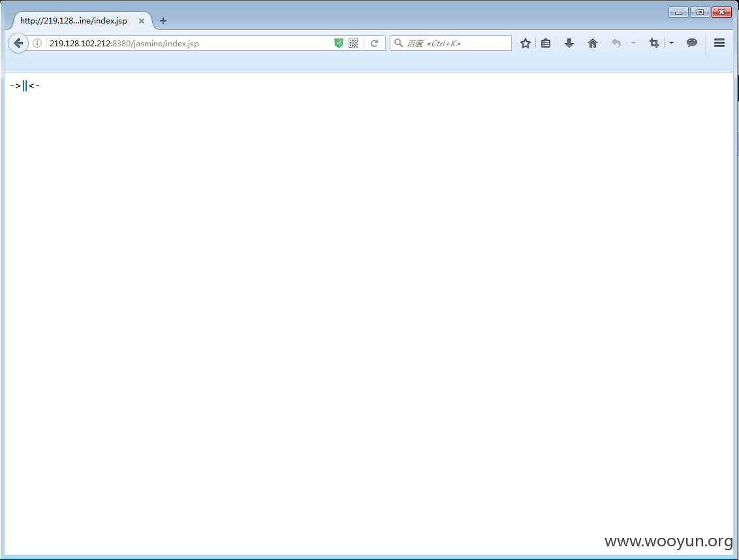
Task: Click the green security shield icon
Action: click(338, 43)
